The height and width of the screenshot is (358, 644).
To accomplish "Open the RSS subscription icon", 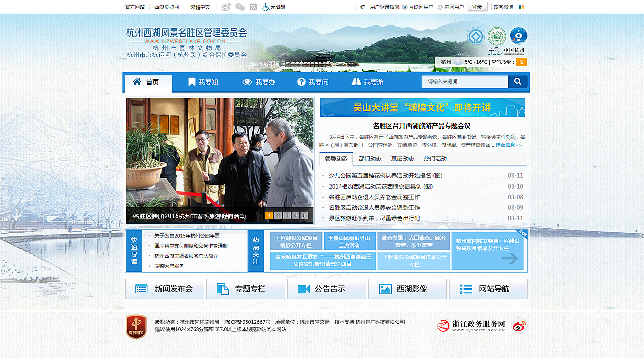I will click(x=253, y=7).
